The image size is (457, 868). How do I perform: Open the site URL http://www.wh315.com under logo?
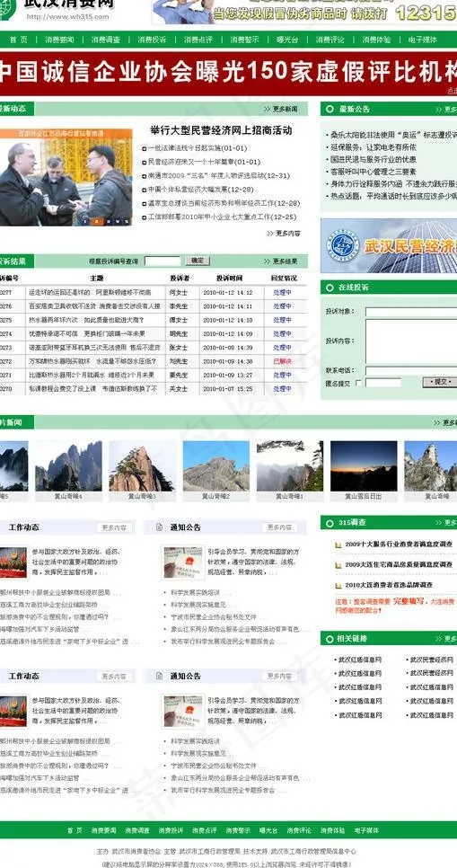click(x=67, y=16)
